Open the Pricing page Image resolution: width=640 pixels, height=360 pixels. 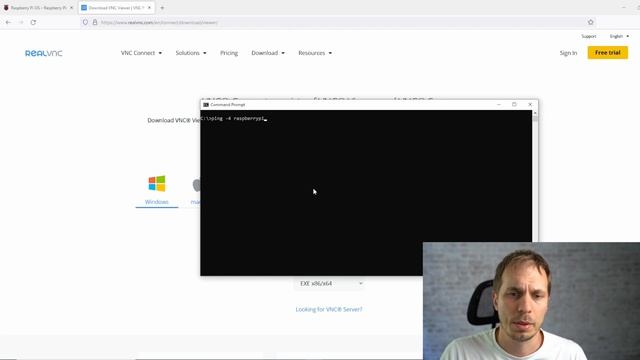[x=229, y=53]
